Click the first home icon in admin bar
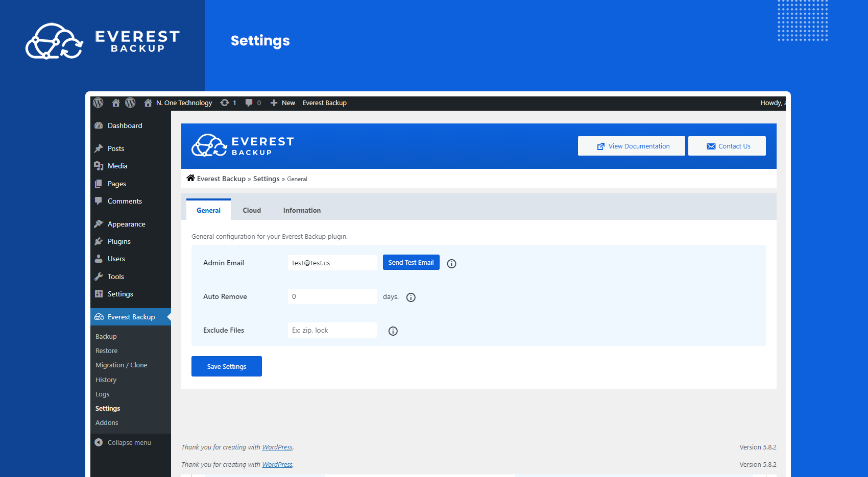868x477 pixels. pyautogui.click(x=116, y=103)
